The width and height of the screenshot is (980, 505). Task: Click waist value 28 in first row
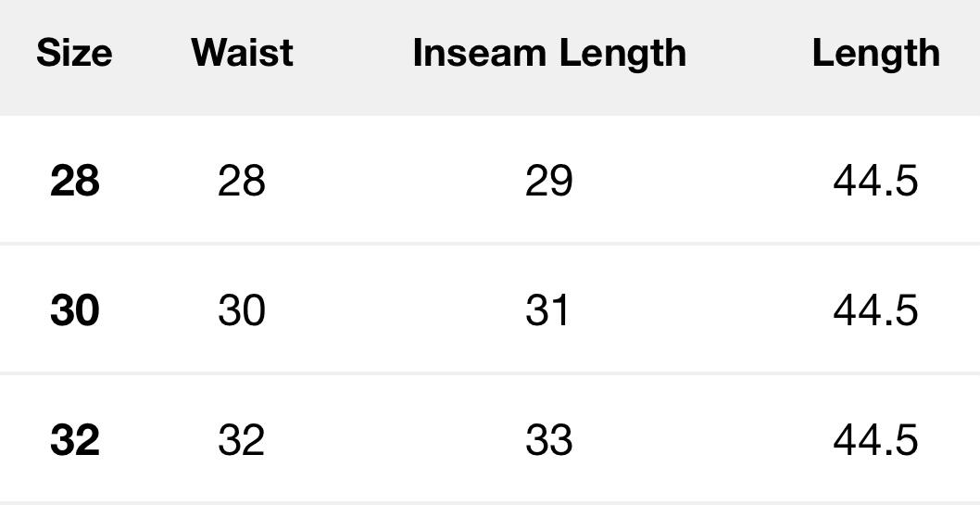242,181
